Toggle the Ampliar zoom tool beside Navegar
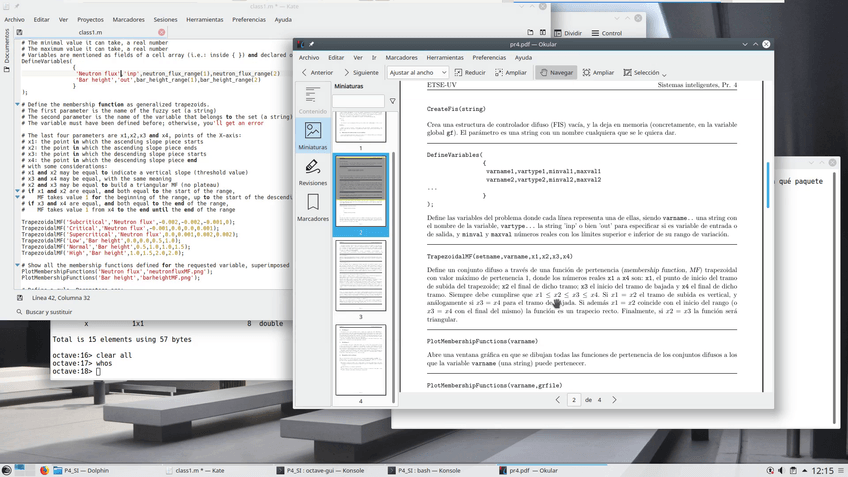This screenshot has width=848, height=477. click(597, 72)
